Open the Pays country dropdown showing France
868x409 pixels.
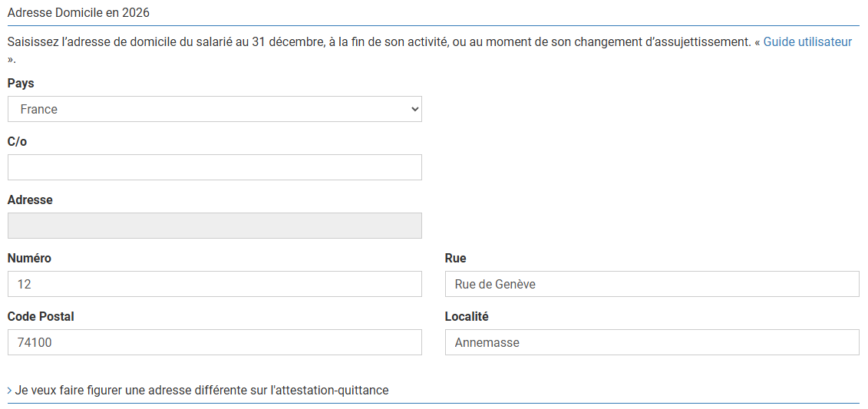(x=214, y=109)
